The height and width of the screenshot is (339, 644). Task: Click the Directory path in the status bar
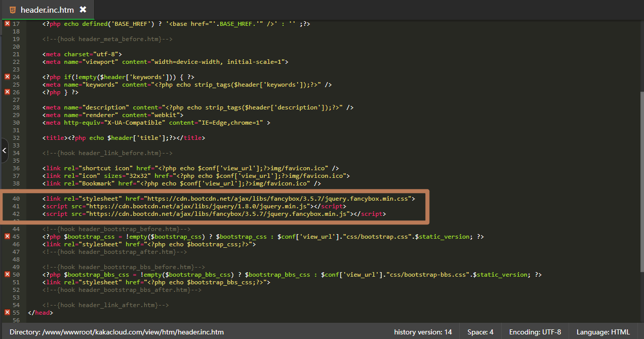tap(116, 332)
